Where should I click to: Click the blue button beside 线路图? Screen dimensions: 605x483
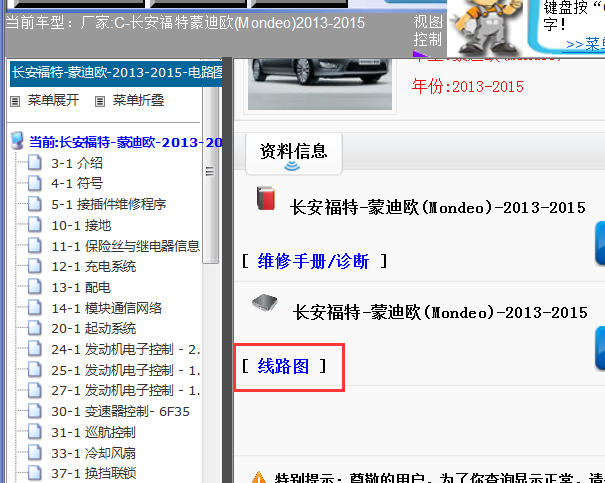600,348
